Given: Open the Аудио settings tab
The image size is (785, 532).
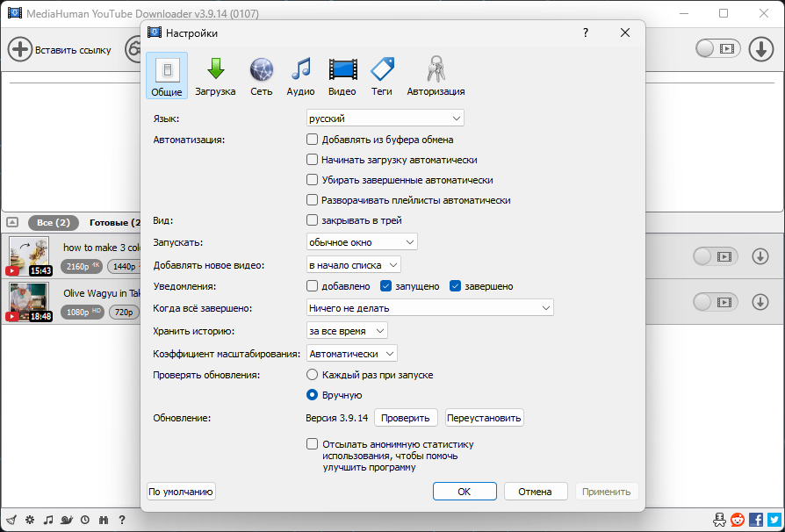Looking at the screenshot, I should pyautogui.click(x=300, y=76).
